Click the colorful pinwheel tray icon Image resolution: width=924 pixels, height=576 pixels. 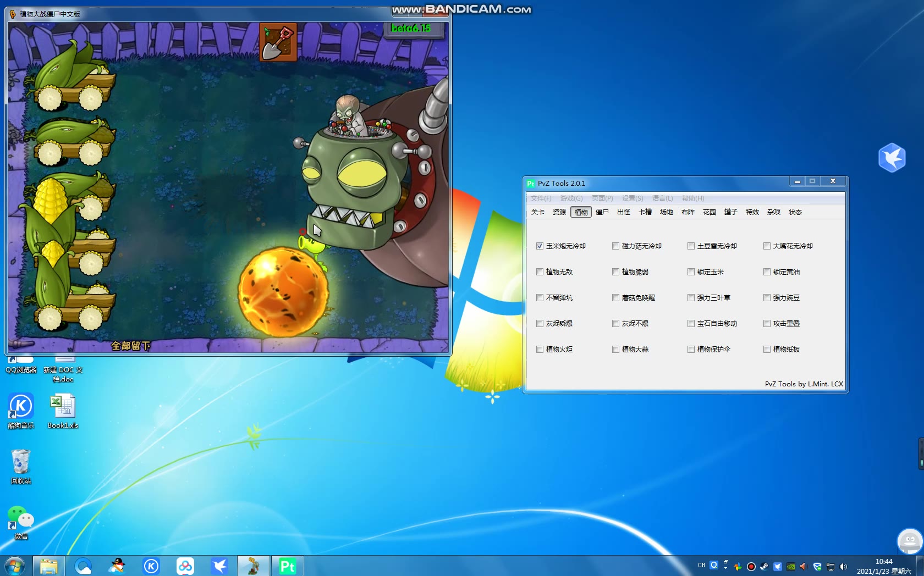(x=738, y=566)
